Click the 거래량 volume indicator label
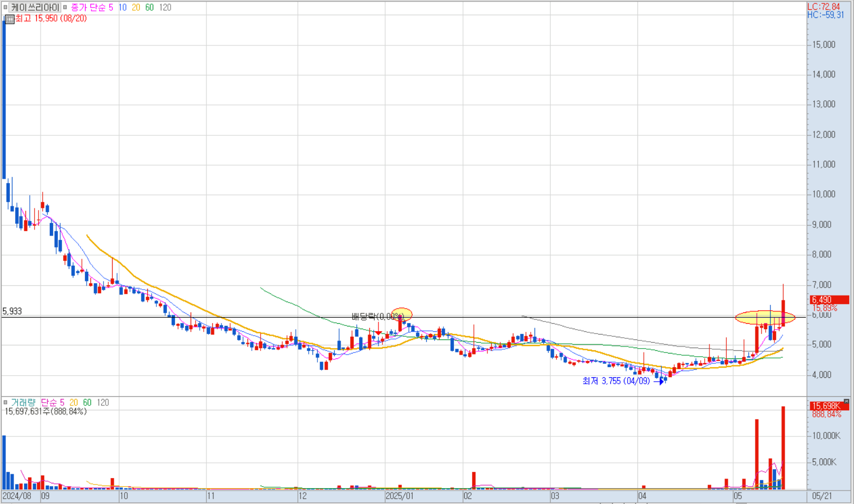 [x=23, y=403]
